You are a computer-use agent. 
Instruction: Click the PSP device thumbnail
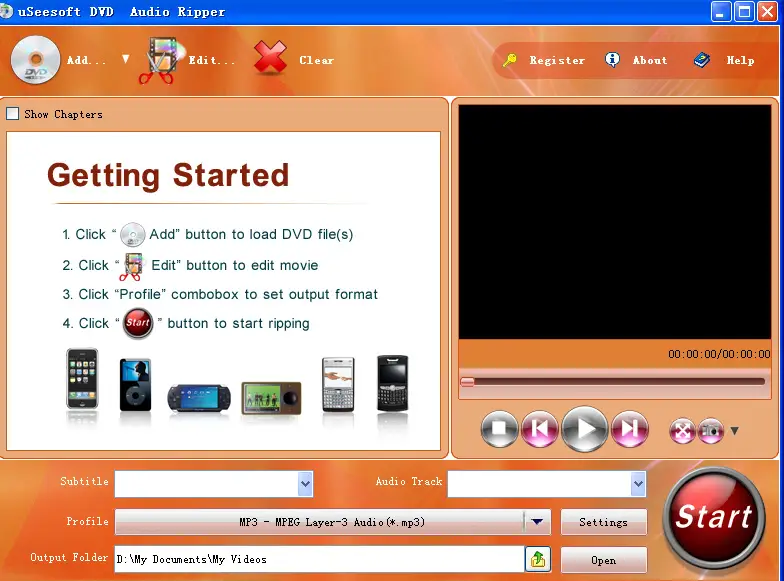pos(199,398)
